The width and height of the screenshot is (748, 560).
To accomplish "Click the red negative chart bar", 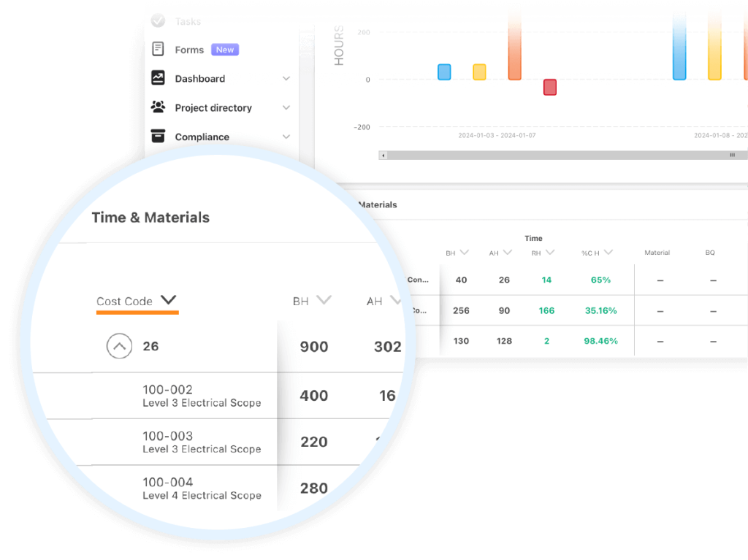I will point(550,88).
